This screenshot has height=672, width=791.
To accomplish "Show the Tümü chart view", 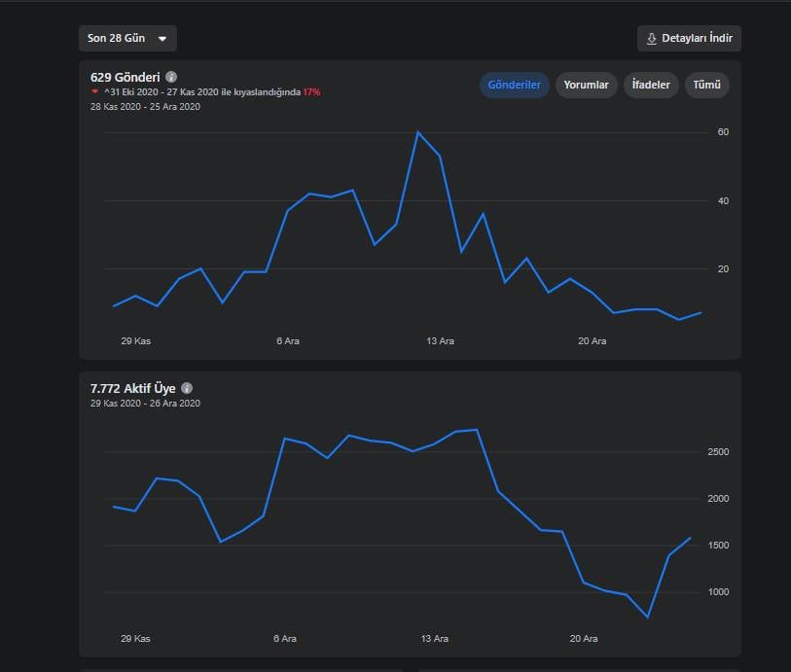I will pyautogui.click(x=706, y=85).
